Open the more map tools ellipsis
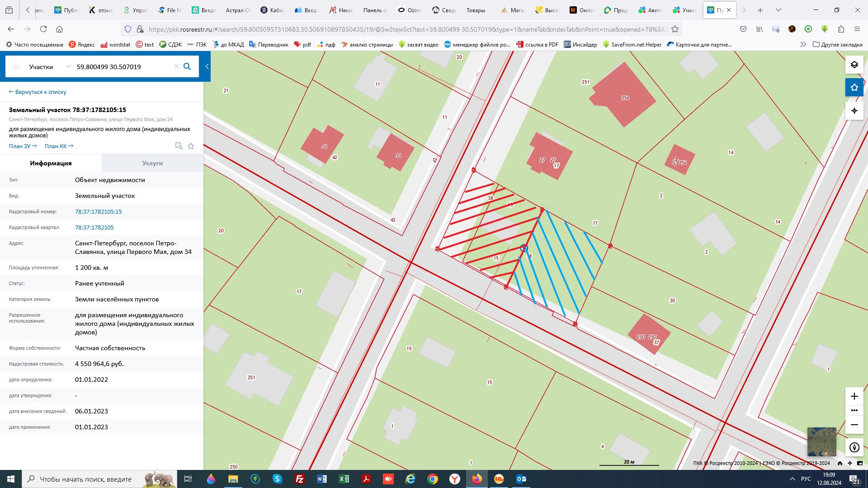868x488 pixels. click(x=854, y=410)
